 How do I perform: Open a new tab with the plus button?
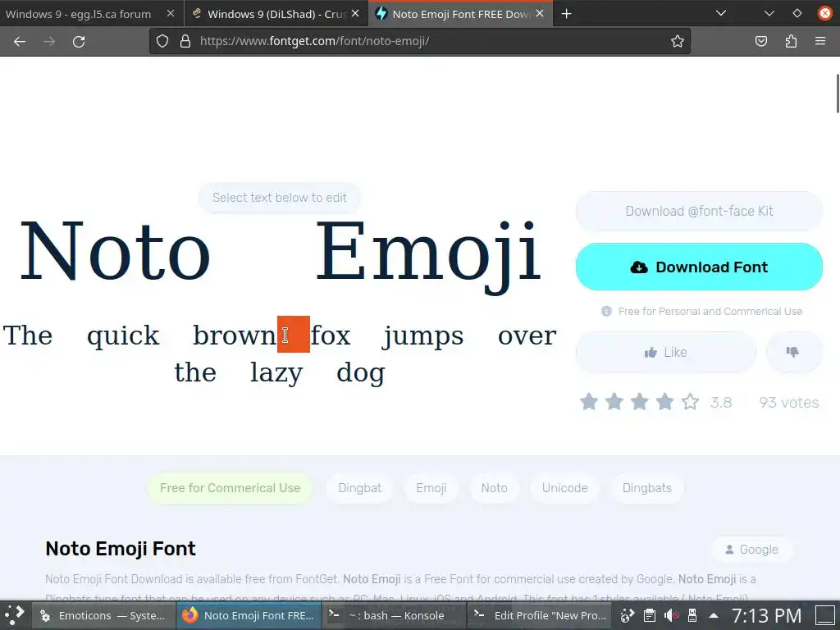(x=566, y=14)
